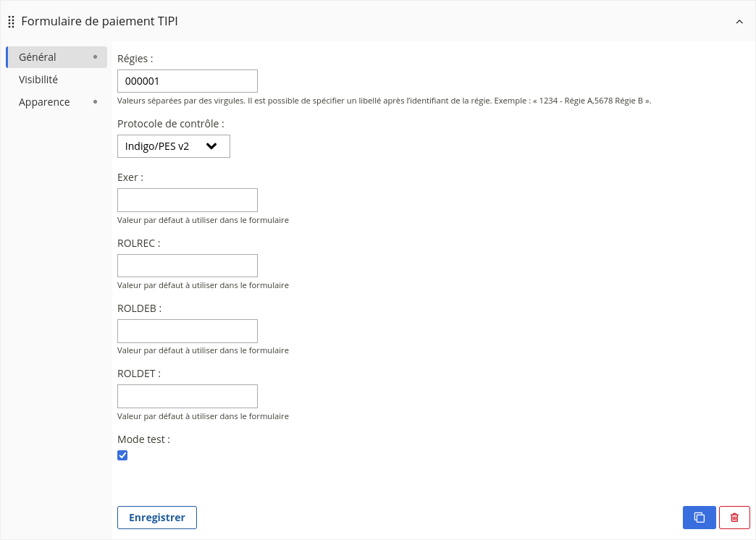Click the Exer label
Viewport: 756px width, 540px height.
(130, 177)
